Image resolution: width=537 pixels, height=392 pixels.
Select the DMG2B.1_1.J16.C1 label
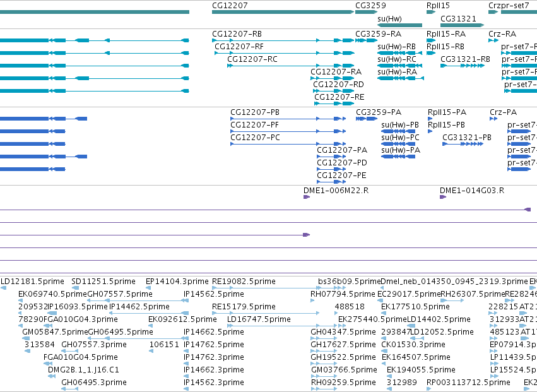83,370
